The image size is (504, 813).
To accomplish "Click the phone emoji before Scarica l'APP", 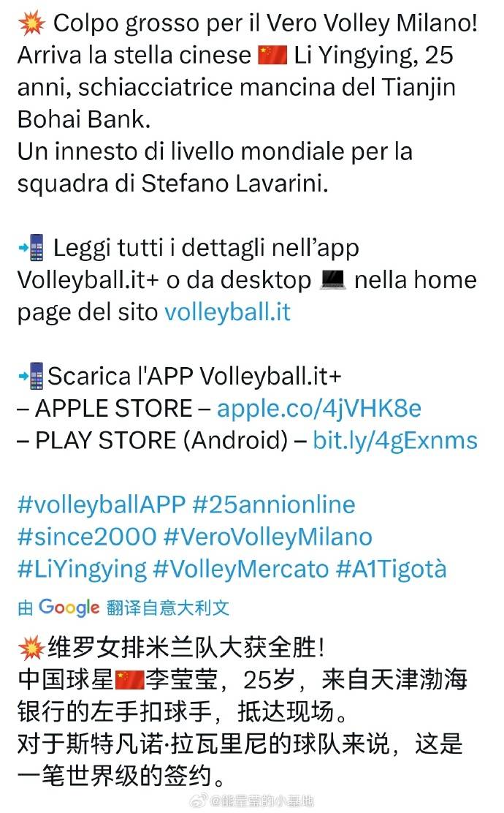I will [x=31, y=377].
